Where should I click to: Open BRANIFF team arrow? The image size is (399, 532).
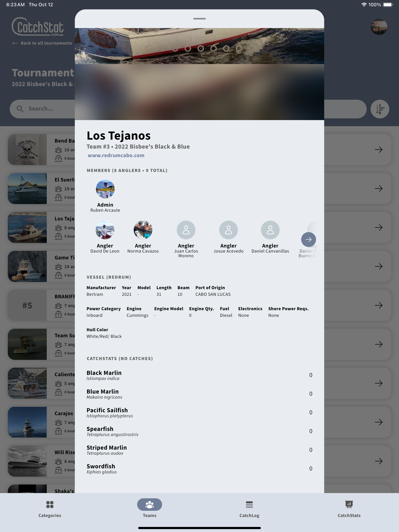(379, 306)
